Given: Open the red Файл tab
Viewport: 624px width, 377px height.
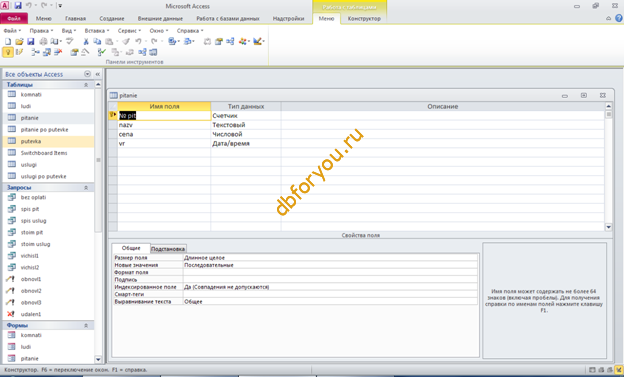Looking at the screenshot, I should [x=14, y=18].
